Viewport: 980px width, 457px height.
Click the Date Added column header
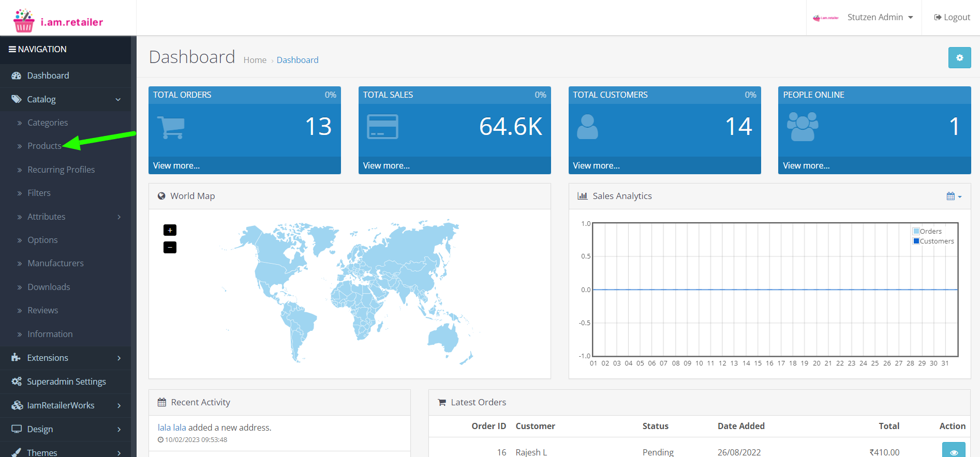point(741,426)
